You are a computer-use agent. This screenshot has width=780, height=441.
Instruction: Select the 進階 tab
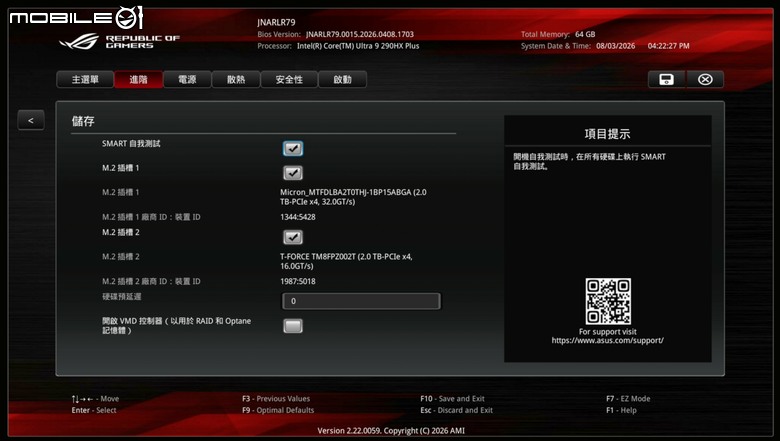pos(138,80)
